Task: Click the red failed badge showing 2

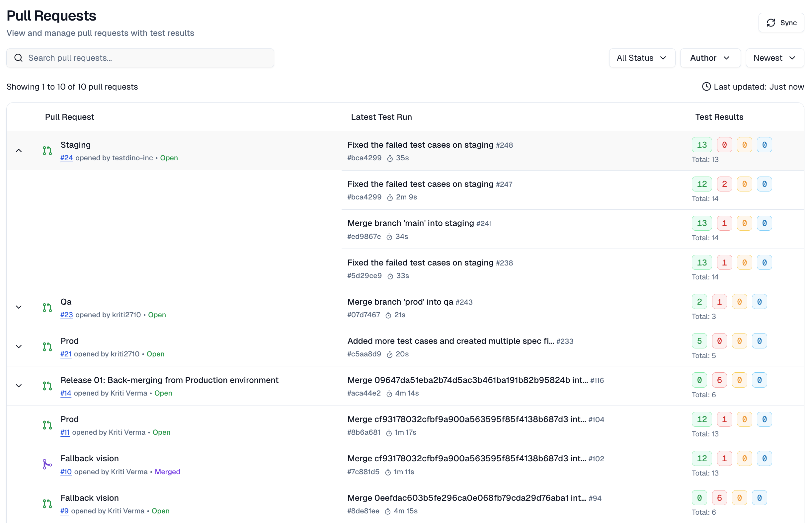Action: pyautogui.click(x=724, y=184)
